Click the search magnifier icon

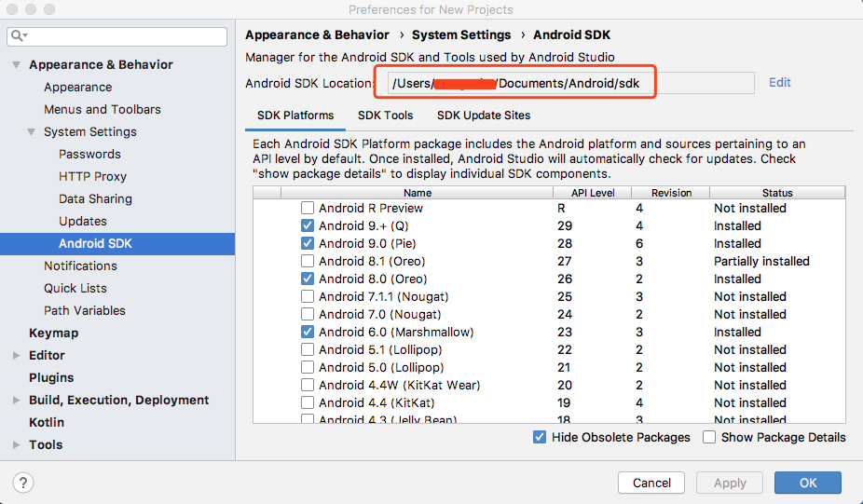tap(19, 36)
